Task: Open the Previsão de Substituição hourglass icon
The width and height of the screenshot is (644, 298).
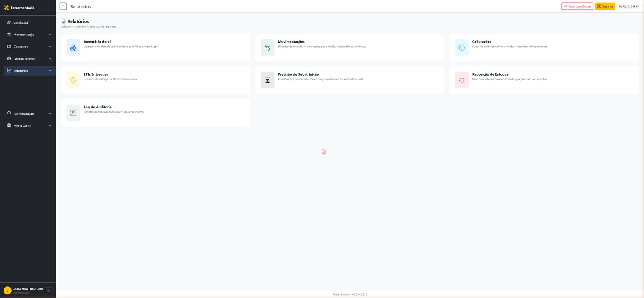Action: coord(268,80)
